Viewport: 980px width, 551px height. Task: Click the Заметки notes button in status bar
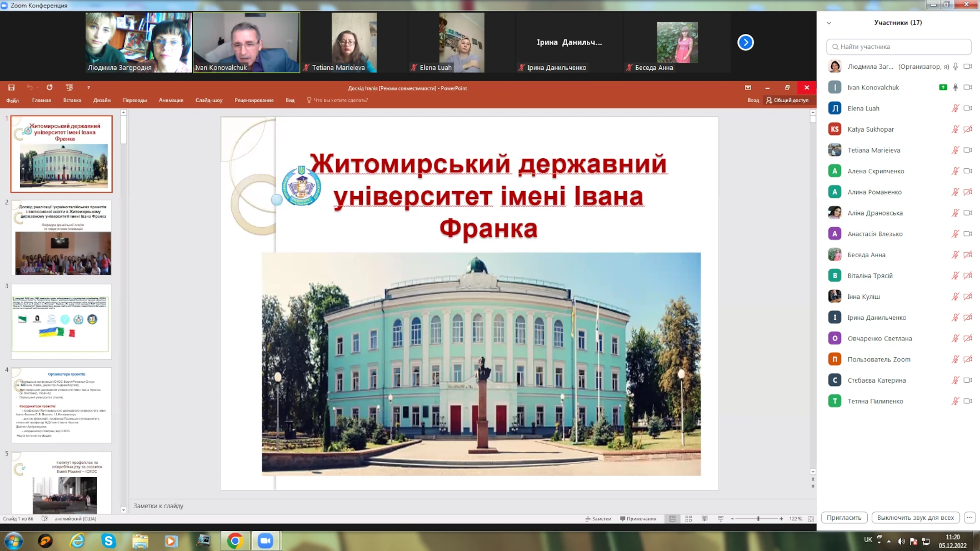click(x=598, y=519)
